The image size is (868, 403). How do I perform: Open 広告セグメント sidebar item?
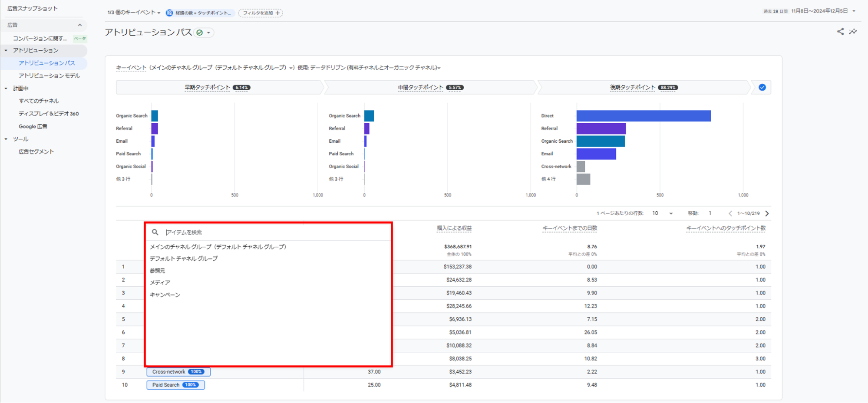pos(36,152)
